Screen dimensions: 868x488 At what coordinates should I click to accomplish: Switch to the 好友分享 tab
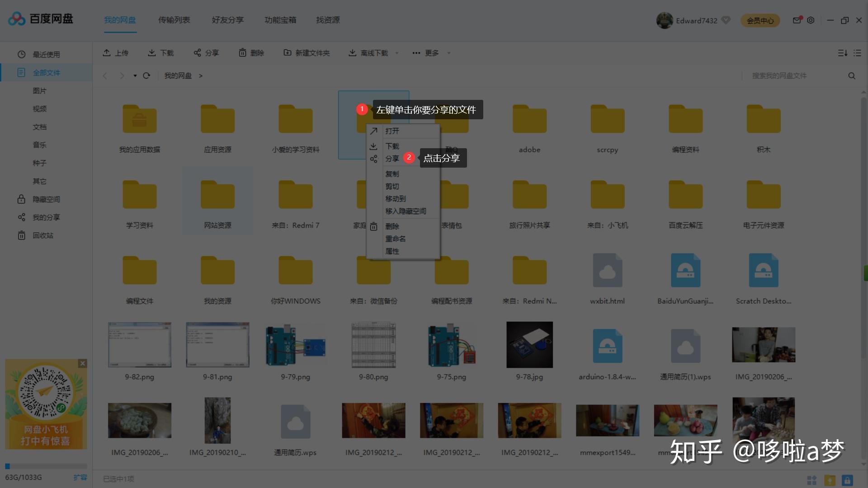[227, 20]
